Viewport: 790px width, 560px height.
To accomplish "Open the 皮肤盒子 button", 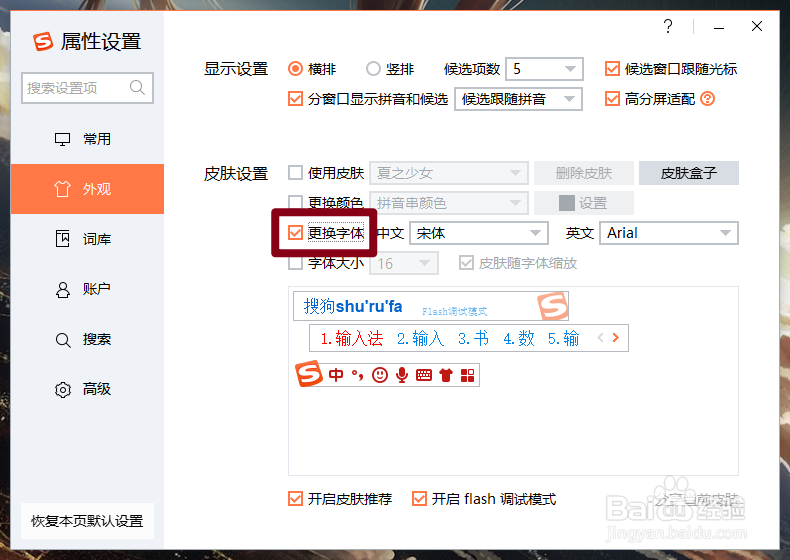I will pyautogui.click(x=689, y=173).
